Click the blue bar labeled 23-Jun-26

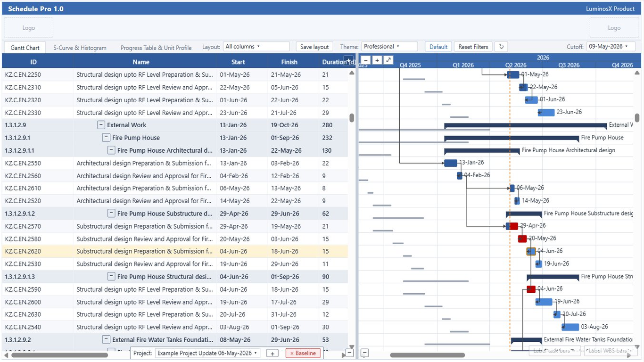point(546,112)
